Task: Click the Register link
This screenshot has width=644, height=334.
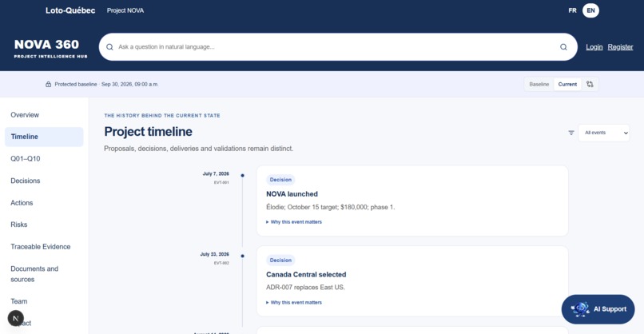Action: [620, 47]
